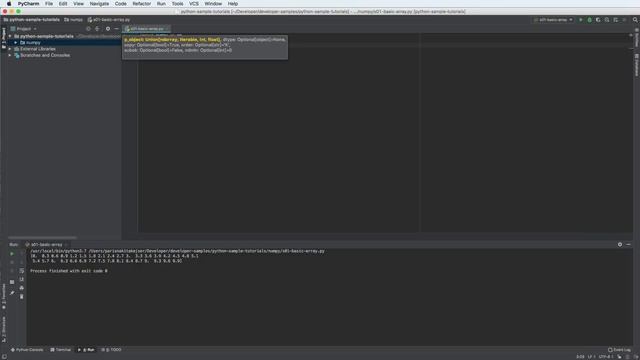Image resolution: width=640 pixels, height=360 pixels.
Task: Open the Run menu
Action: [161, 4]
